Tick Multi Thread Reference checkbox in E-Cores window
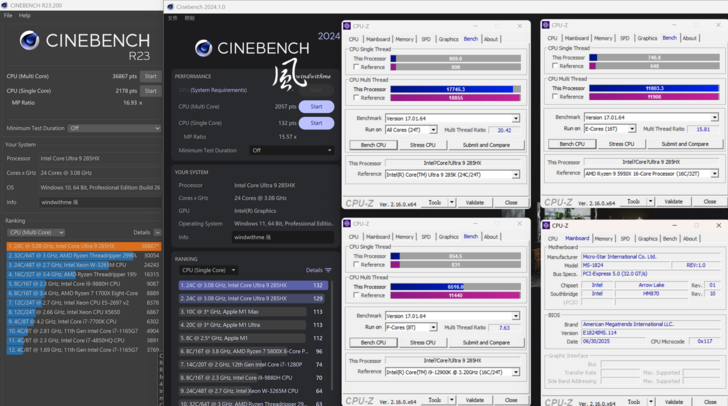The image size is (728, 406). (x=555, y=97)
